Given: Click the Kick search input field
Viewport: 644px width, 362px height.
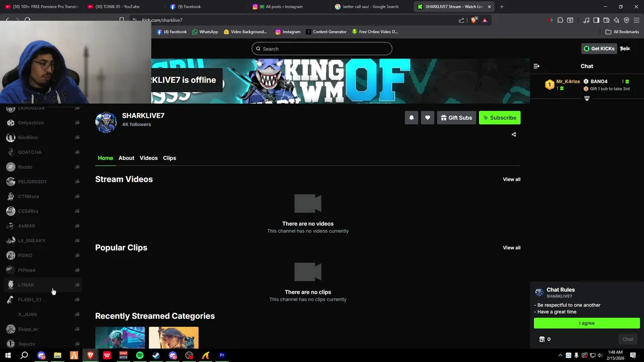Looking at the screenshot, I should point(322,49).
